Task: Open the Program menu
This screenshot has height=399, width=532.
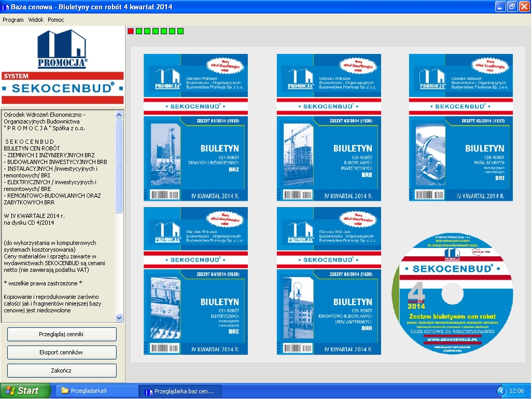Action: [13, 20]
